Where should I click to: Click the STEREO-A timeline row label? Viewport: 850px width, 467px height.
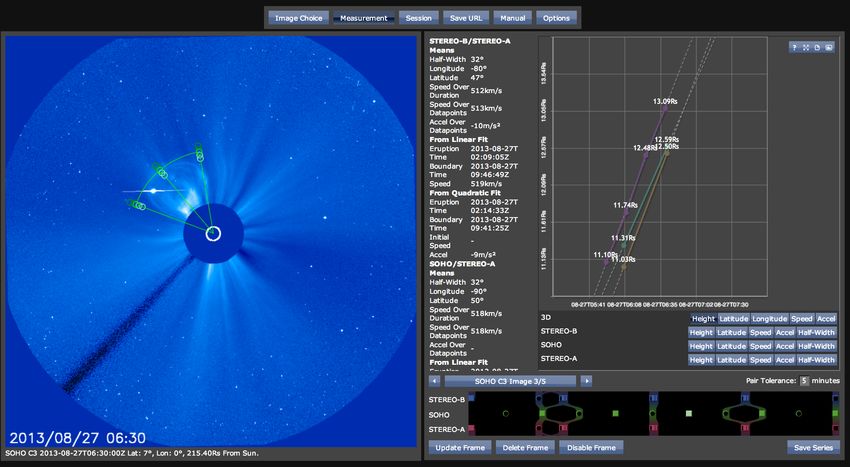447,430
